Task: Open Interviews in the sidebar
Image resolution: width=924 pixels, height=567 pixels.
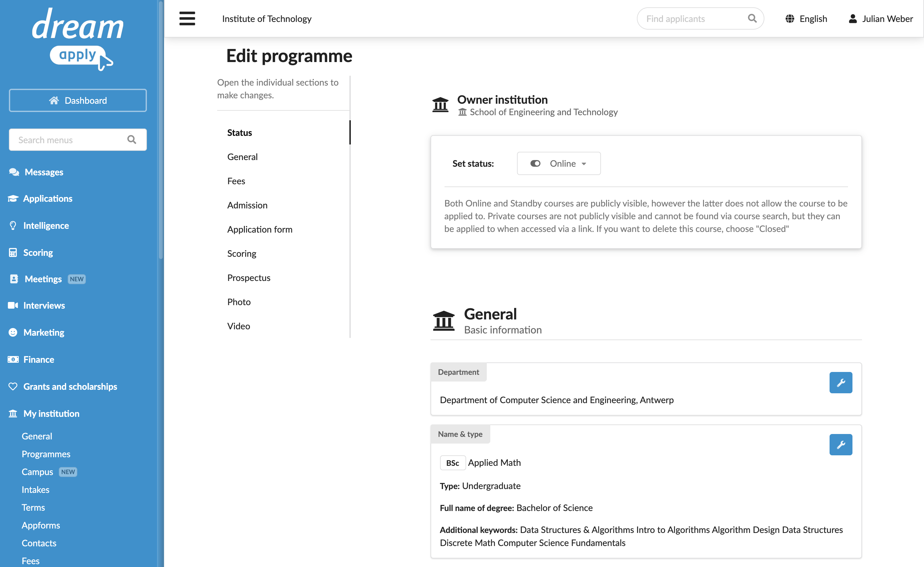Action: tap(44, 305)
